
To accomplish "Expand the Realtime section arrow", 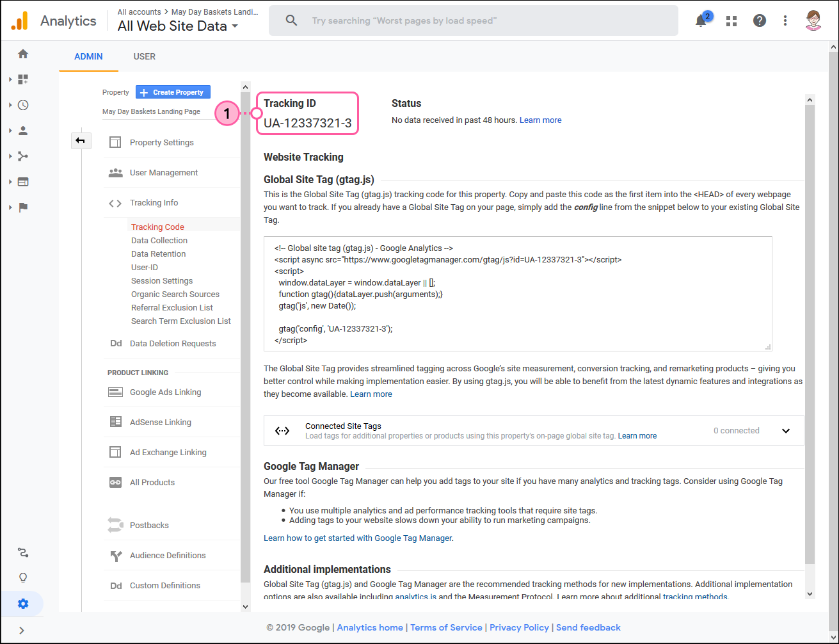I will (10, 105).
